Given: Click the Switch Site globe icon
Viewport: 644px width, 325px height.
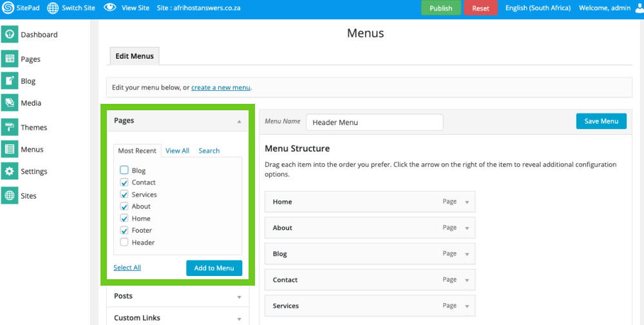Looking at the screenshot, I should tap(53, 8).
